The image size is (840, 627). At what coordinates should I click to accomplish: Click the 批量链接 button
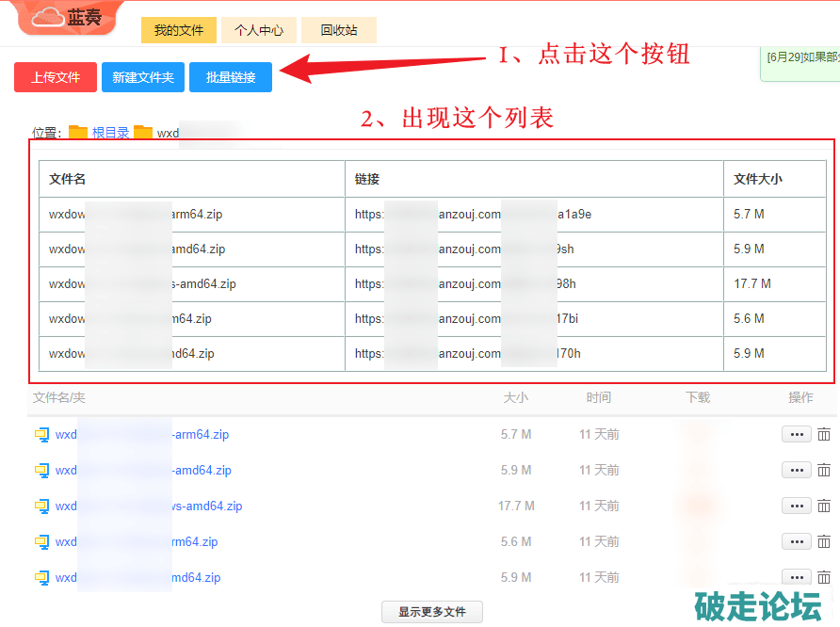(231, 77)
